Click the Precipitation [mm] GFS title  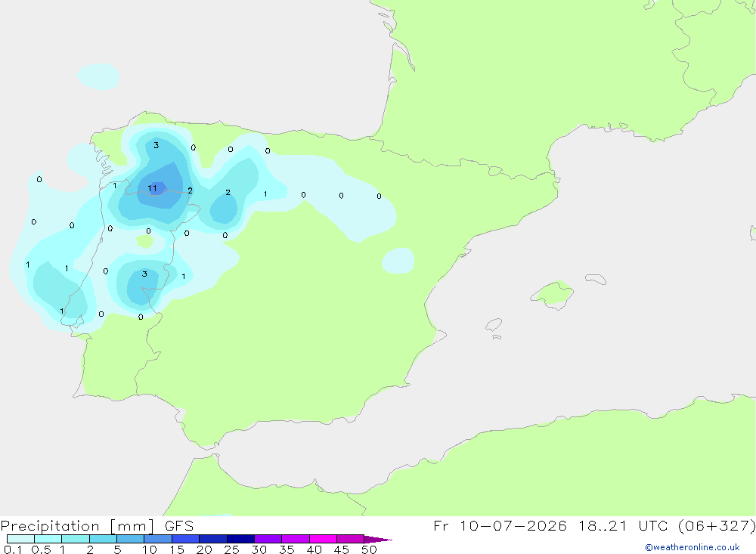point(97,525)
